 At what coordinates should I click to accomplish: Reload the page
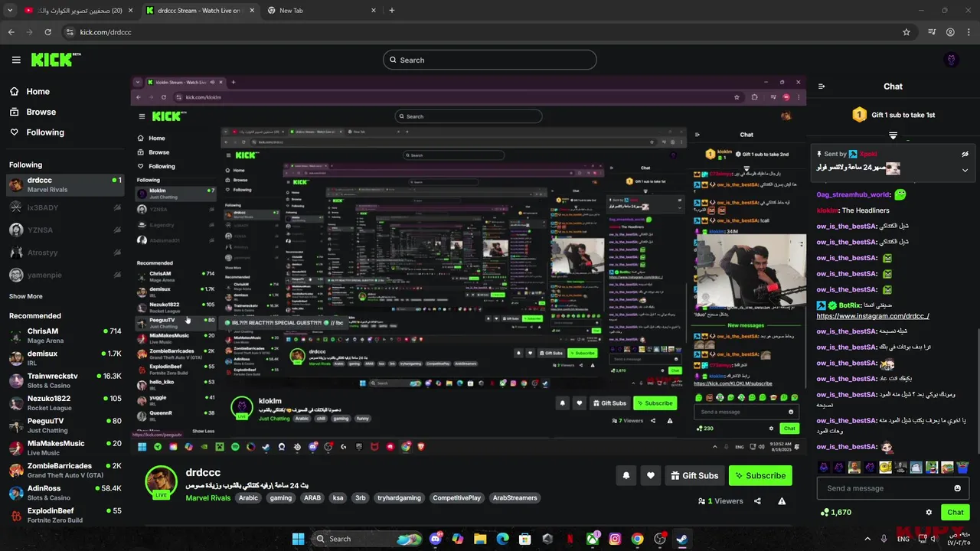click(47, 32)
